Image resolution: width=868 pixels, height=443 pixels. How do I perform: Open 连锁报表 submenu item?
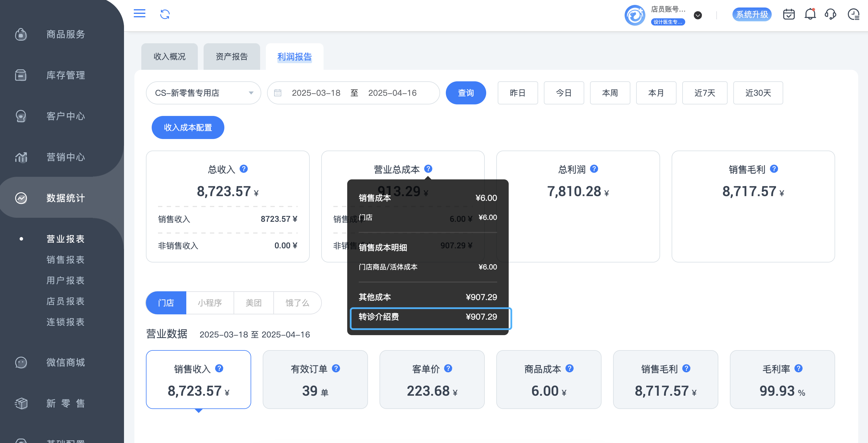coord(65,322)
